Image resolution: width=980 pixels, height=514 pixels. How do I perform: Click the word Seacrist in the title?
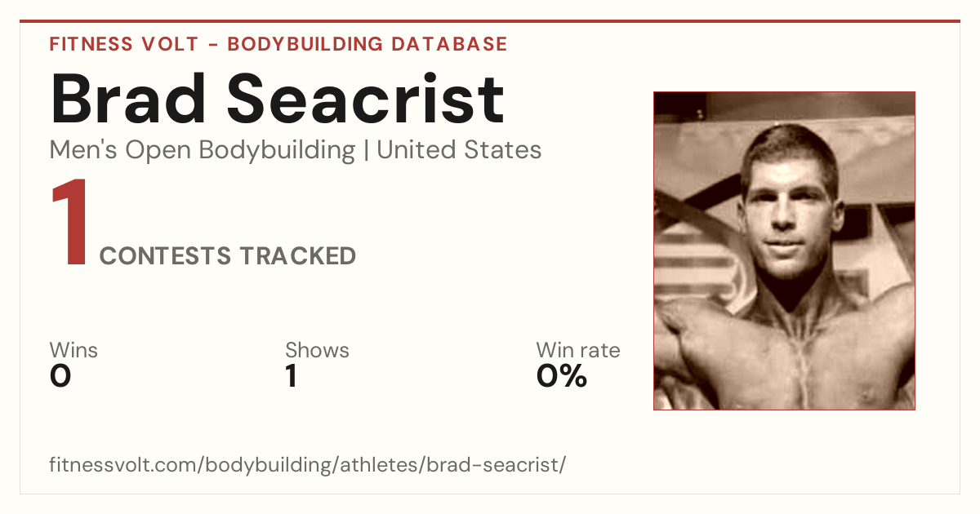(366, 100)
